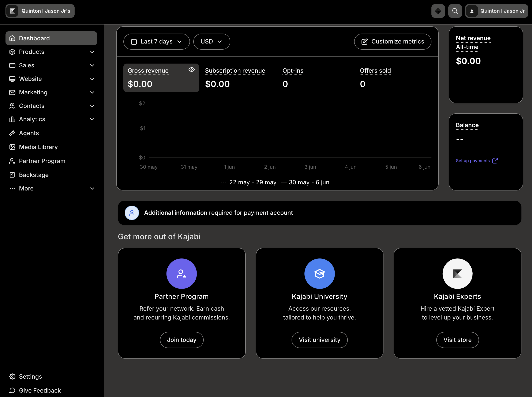
Task: Click the pencil icon on Customize metrics
Action: click(x=364, y=42)
